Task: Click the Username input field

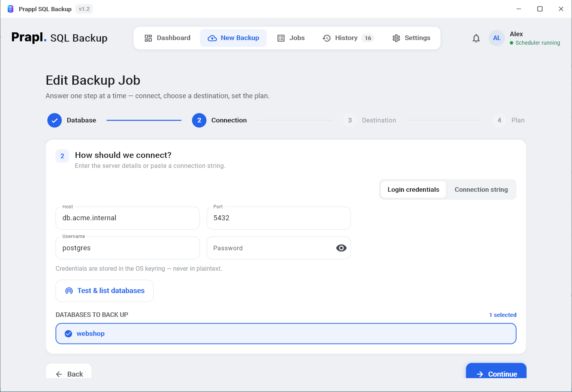Action: 128,248
